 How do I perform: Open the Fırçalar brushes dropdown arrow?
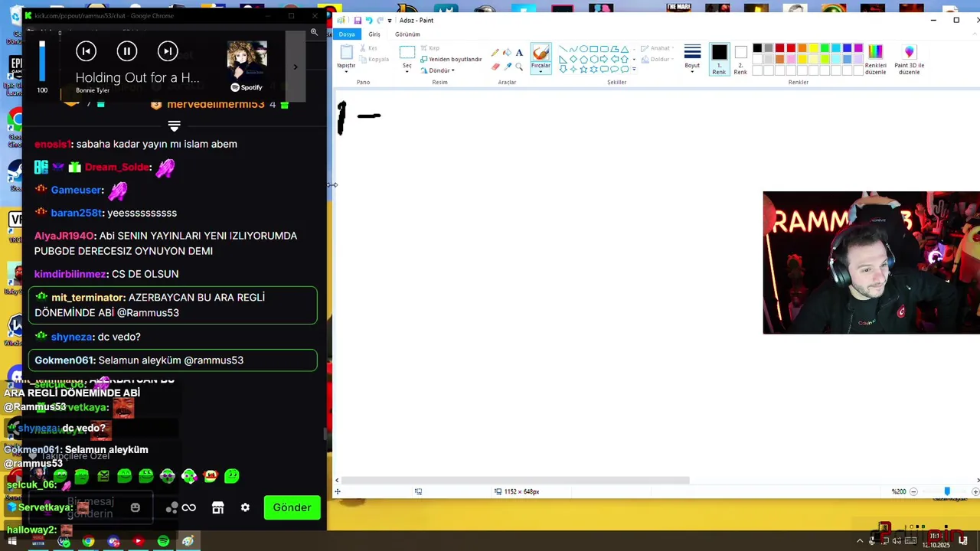541,71
